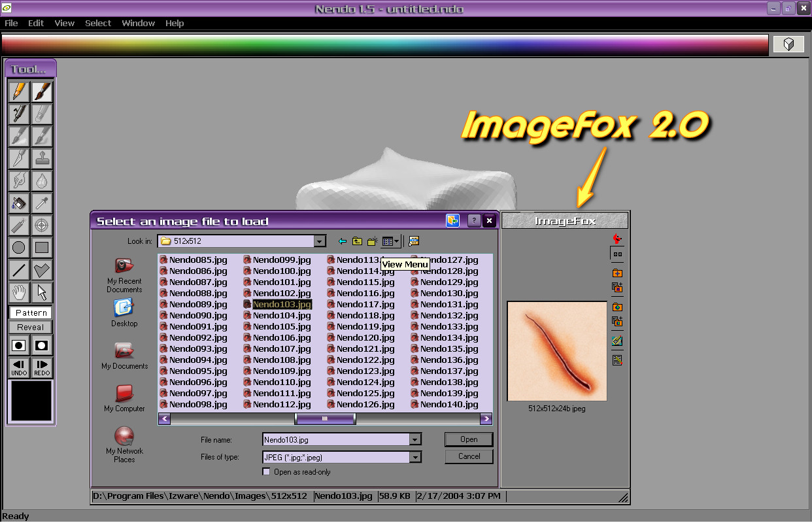
Task: Open the Help menu
Action: [175, 23]
